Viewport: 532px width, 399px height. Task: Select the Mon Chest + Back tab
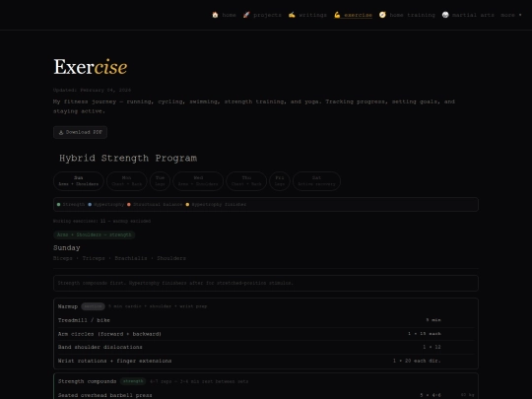(126, 181)
